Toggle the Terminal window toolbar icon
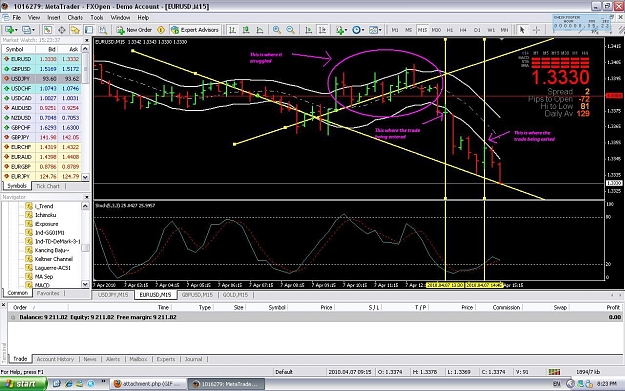Viewport: 625px width, 391px height. [88, 30]
